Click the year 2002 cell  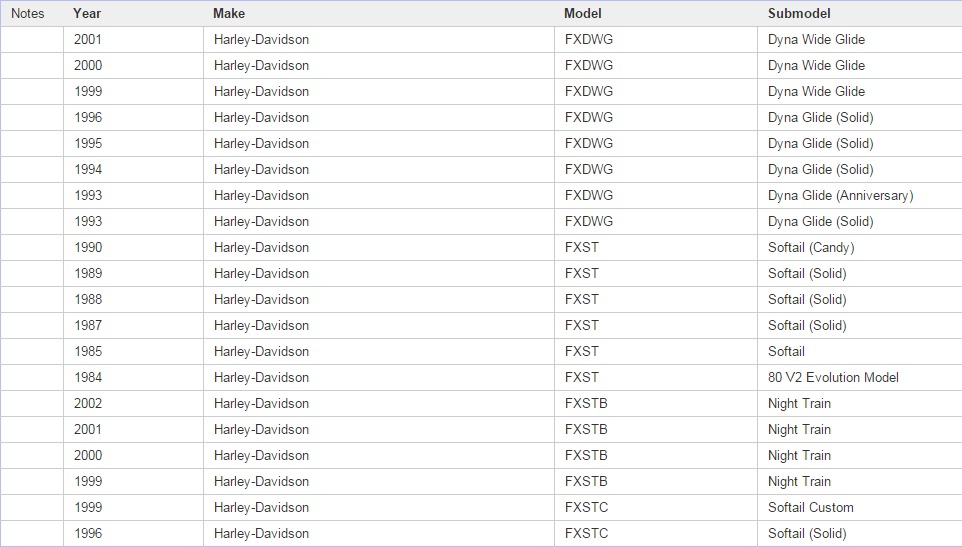click(x=88, y=403)
